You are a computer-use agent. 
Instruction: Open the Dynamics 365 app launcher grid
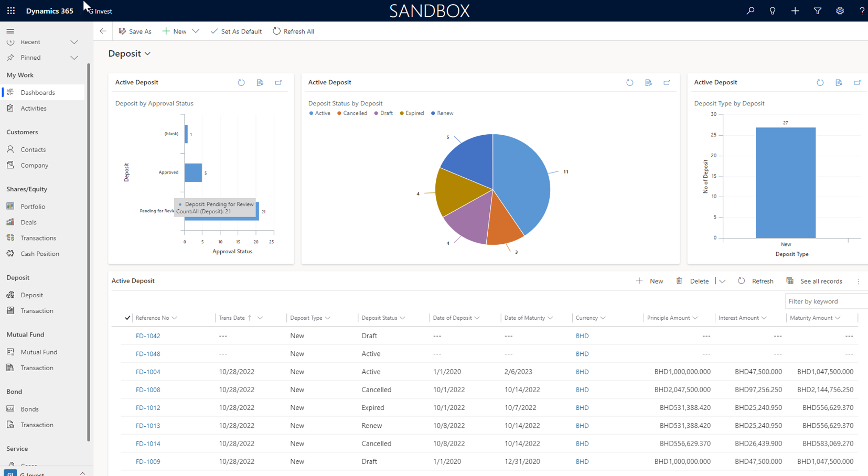pyautogui.click(x=11, y=10)
